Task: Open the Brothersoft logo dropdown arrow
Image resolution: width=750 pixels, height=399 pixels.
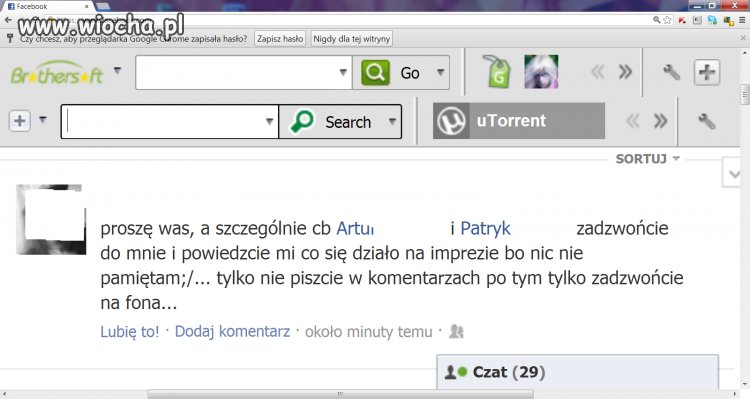Action: click(117, 71)
